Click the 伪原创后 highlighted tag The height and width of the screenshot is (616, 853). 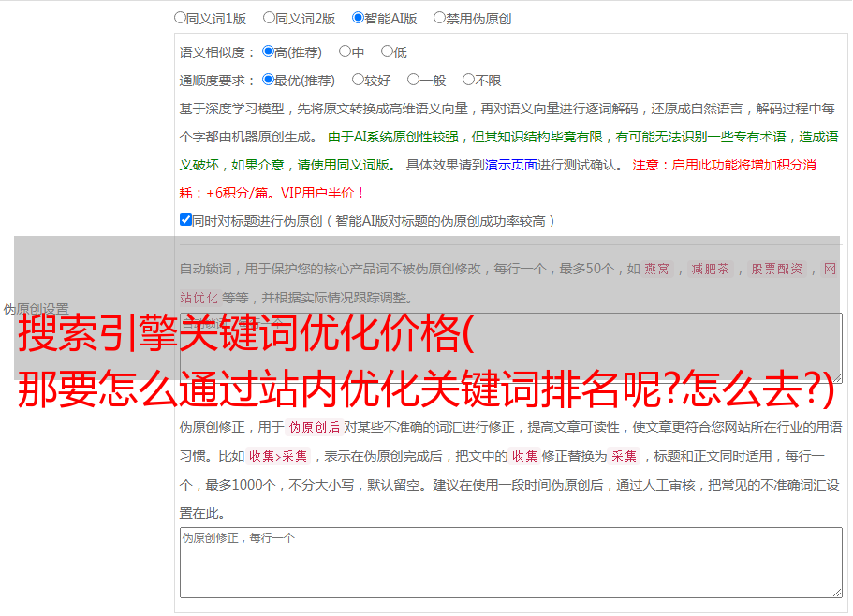[315, 427]
